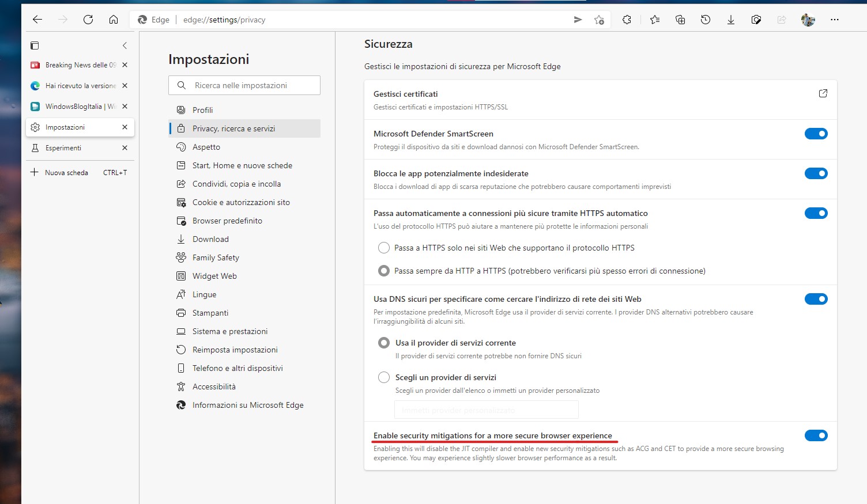Collapse the vertical tabs pane chevron
The width and height of the screenshot is (867, 504).
pyautogui.click(x=125, y=46)
